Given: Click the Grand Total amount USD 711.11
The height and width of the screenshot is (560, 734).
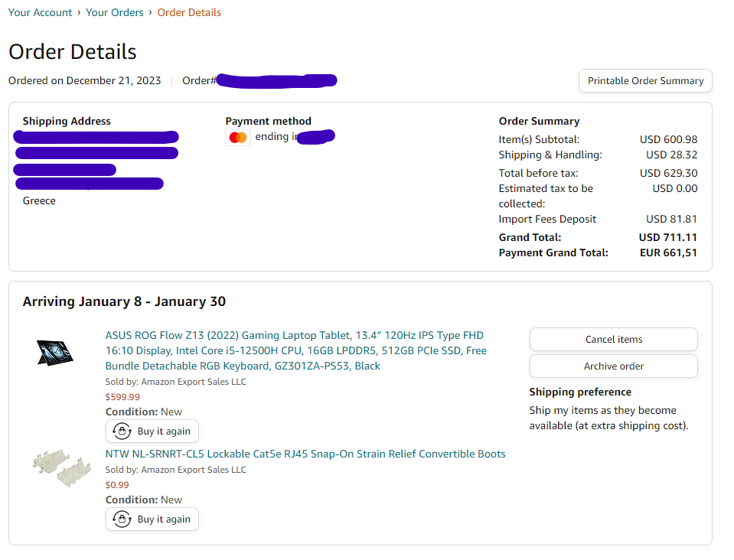Looking at the screenshot, I should tap(667, 237).
